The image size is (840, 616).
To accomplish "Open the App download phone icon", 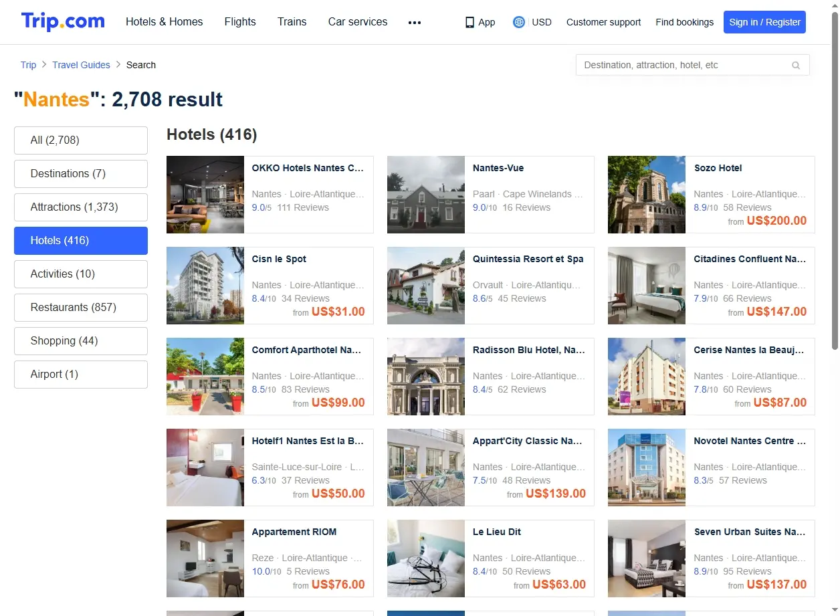I will [469, 22].
